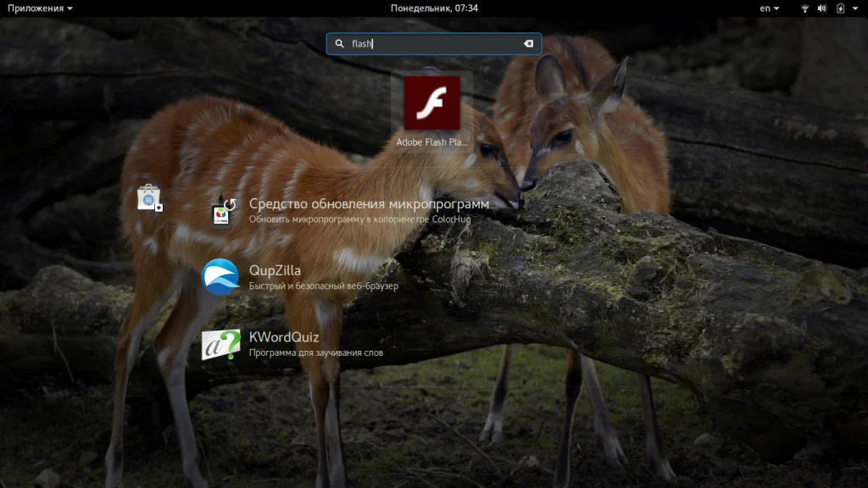Click the "Adobe Flash Pla..." label
This screenshot has height=488, width=868.
pos(431,142)
